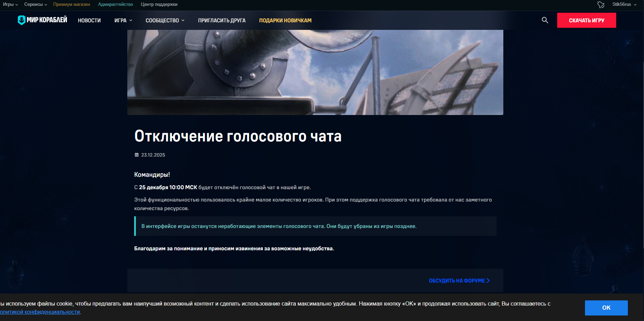Open the Сообщество navigation dropdown
This screenshot has width=644, height=321.
click(165, 21)
